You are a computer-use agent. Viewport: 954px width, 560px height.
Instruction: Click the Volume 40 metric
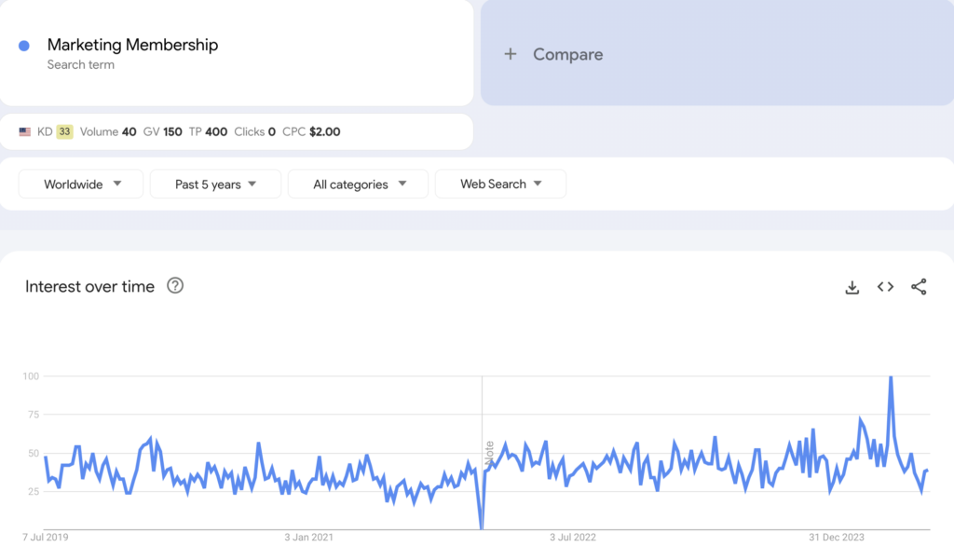[108, 132]
